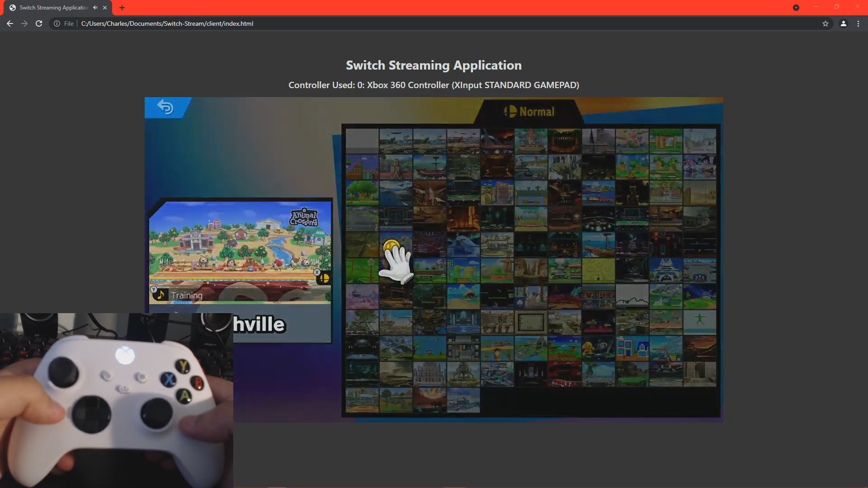The width and height of the screenshot is (868, 488).
Task: Pick the Green Hill Zone checkered stage
Action: (x=565, y=348)
